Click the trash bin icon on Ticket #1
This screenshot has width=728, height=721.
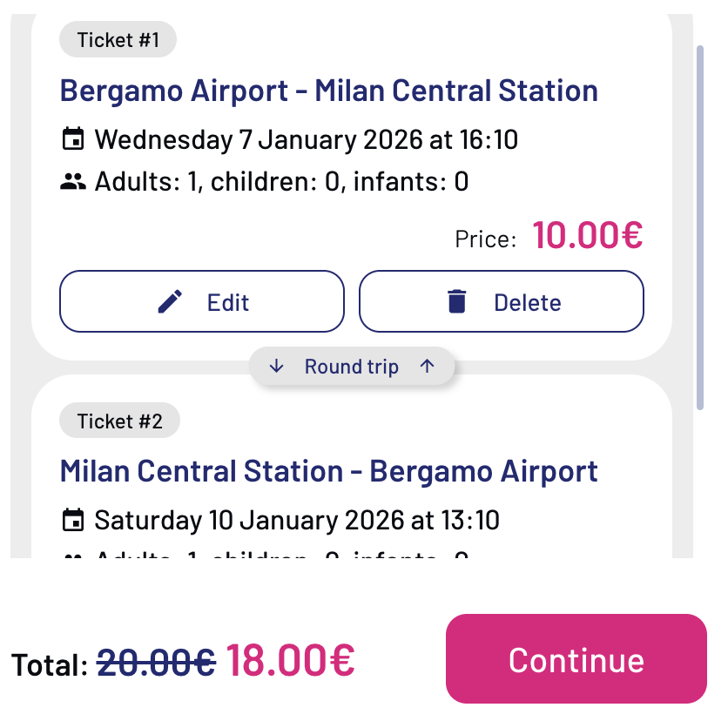(456, 302)
